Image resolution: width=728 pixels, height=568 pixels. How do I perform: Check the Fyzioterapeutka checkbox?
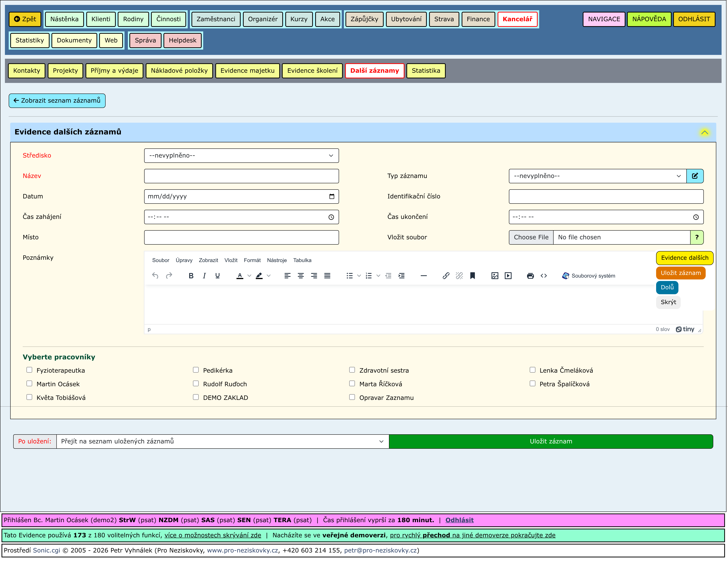click(x=29, y=370)
